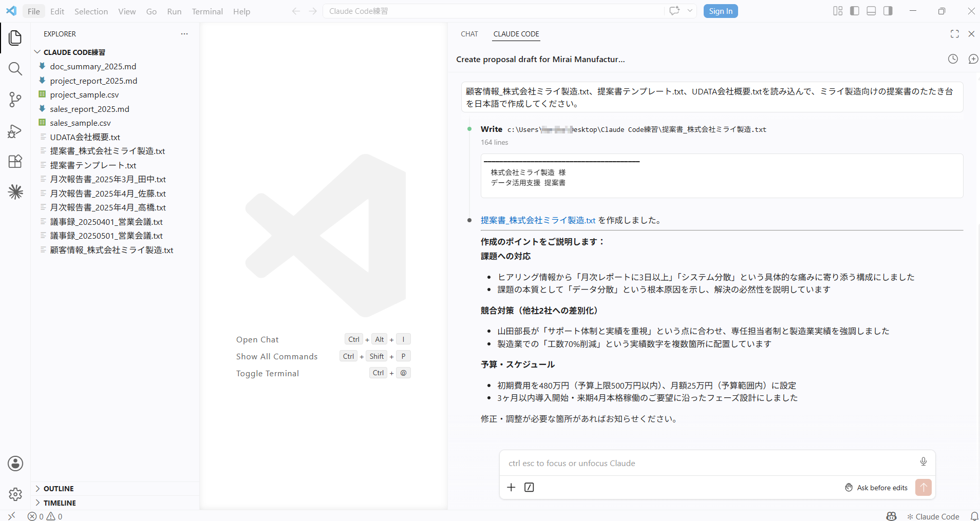Open the Go menu
Screen dimensions: 980x521
pos(152,11)
